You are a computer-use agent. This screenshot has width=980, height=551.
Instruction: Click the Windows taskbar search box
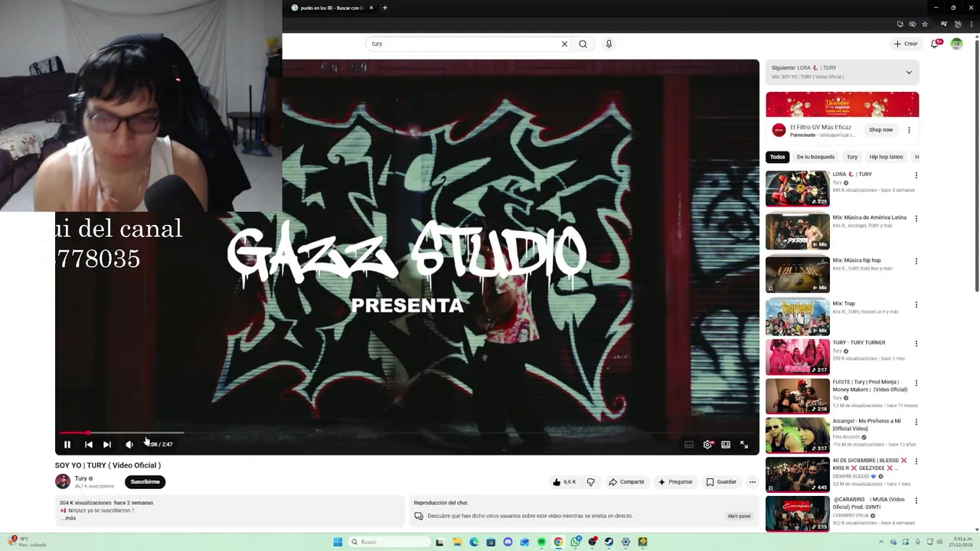(389, 542)
